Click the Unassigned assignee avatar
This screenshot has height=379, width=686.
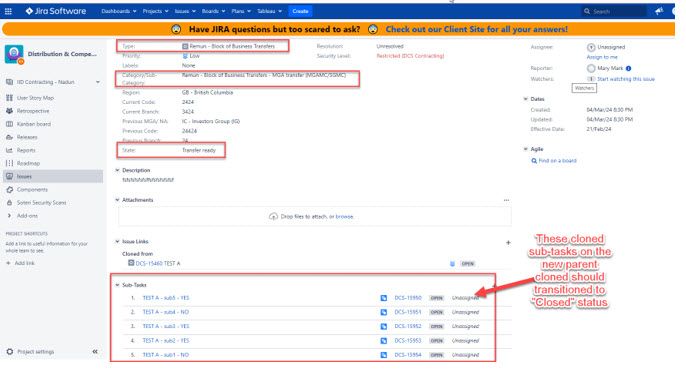tap(591, 47)
